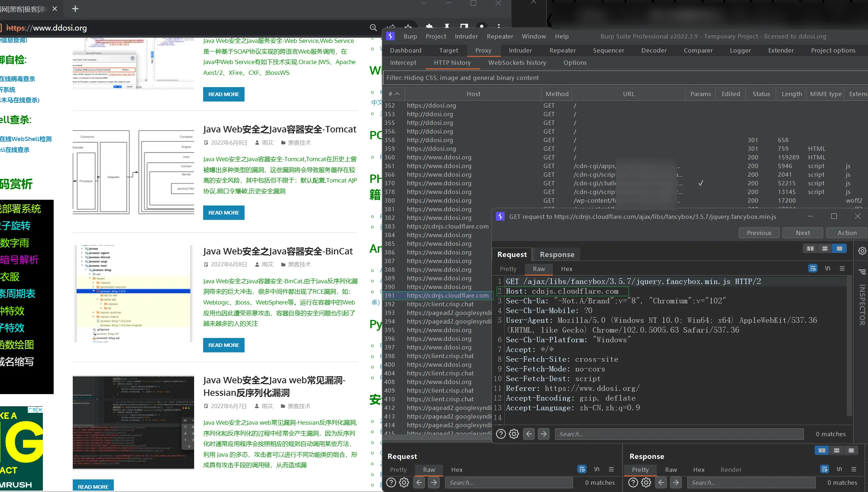Click the # column sort arrow header
The image size is (868, 492).
coord(394,94)
